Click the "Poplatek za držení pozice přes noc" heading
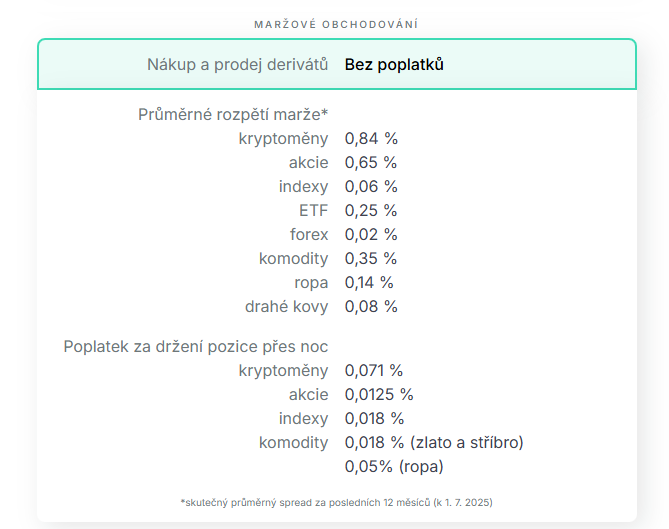669x529 pixels. coord(195,346)
